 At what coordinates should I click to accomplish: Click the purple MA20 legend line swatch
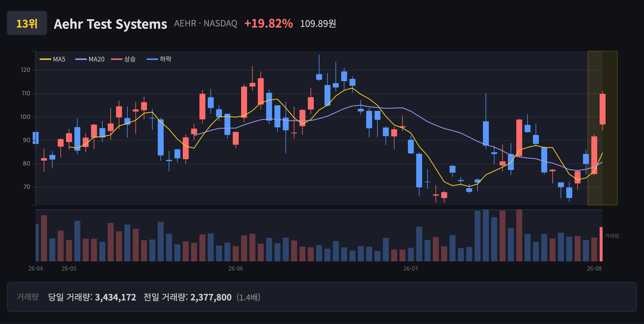(81, 59)
